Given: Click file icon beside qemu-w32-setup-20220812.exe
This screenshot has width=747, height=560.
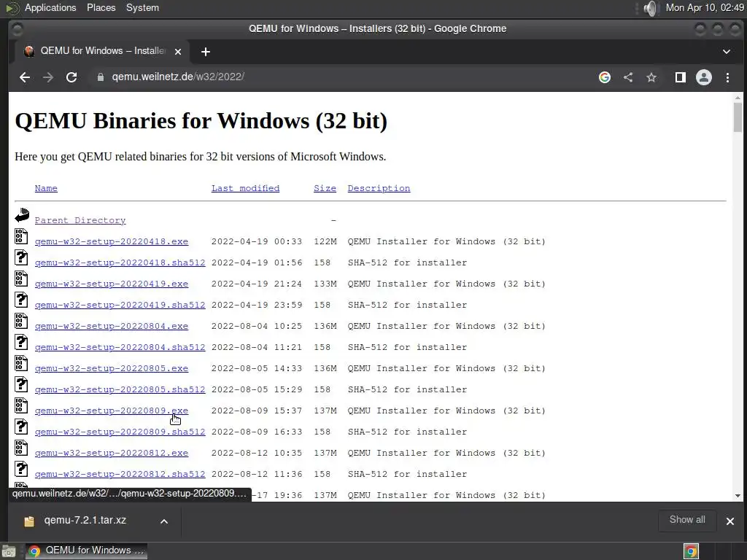Looking at the screenshot, I should [21, 448].
